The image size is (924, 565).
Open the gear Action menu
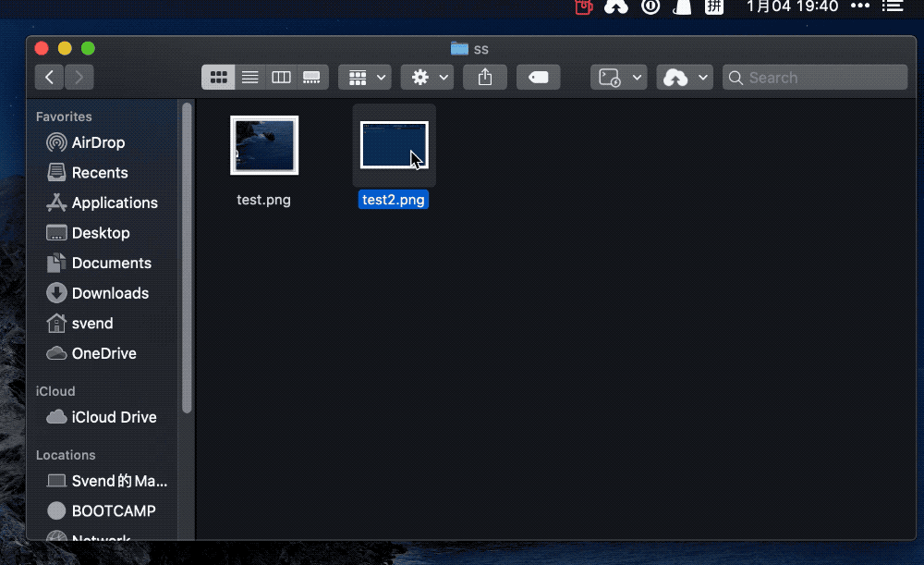(x=427, y=78)
